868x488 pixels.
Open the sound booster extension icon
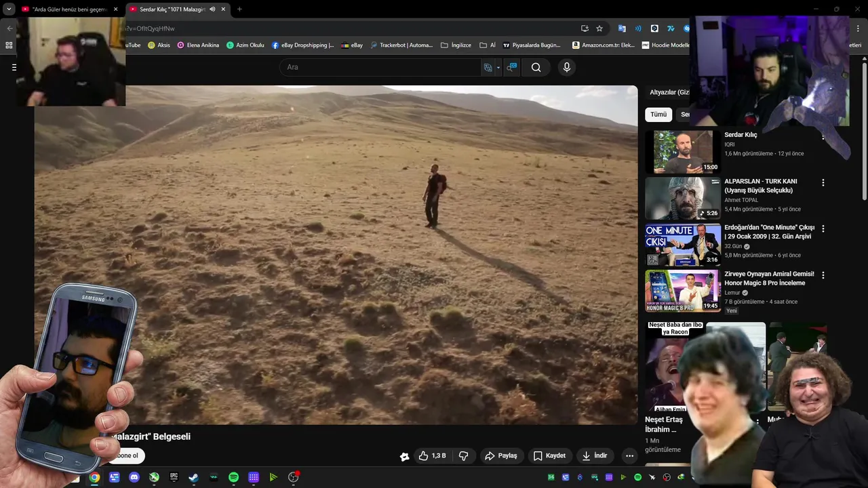[x=638, y=28]
